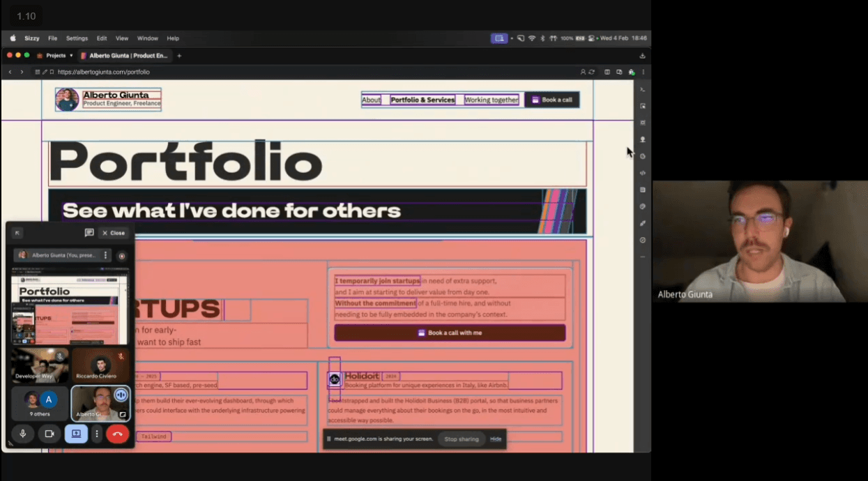Select the palette icon in Sizzy's right sidebar

(x=642, y=206)
